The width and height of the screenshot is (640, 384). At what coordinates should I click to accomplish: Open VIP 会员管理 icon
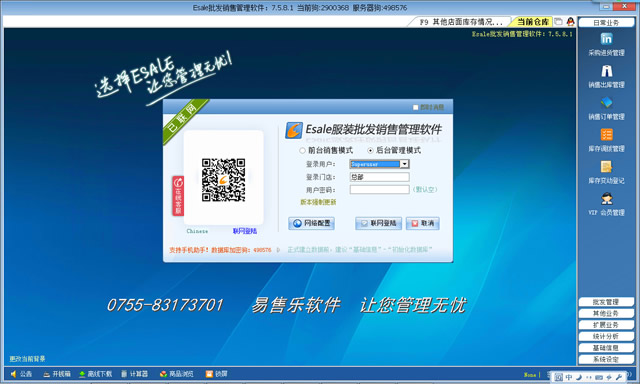606,198
